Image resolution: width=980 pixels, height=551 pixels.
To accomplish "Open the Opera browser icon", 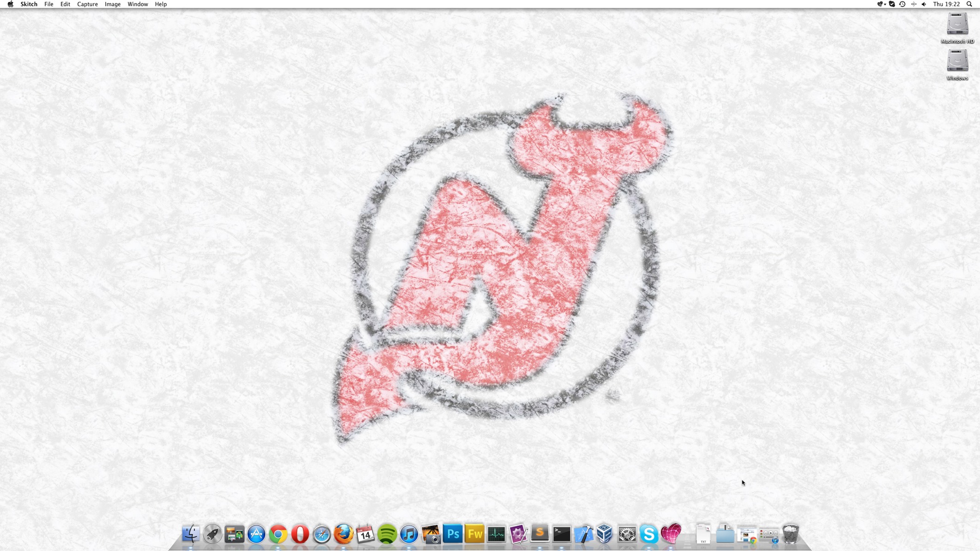I will point(300,534).
